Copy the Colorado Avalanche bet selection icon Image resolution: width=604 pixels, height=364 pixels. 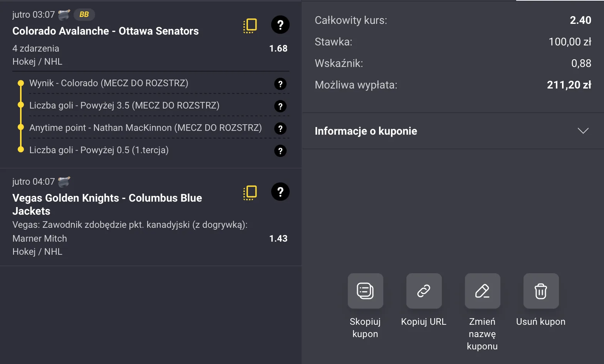point(250,25)
